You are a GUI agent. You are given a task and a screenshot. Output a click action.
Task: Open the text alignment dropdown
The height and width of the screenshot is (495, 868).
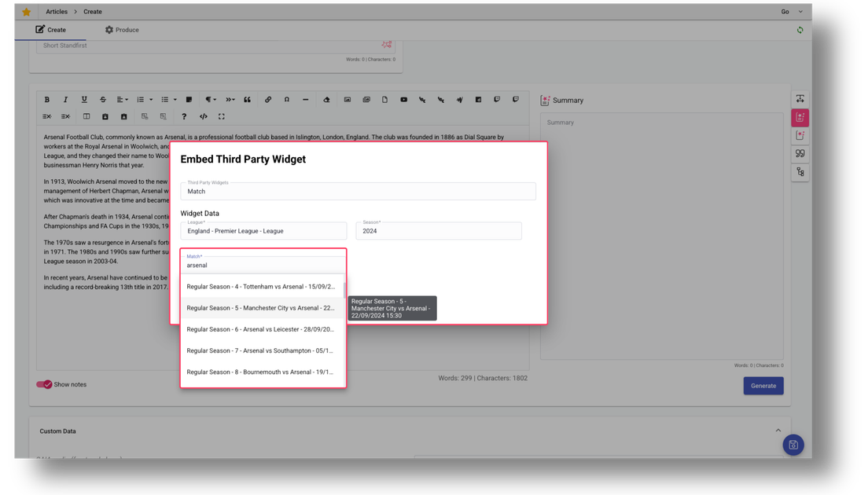[x=122, y=100]
